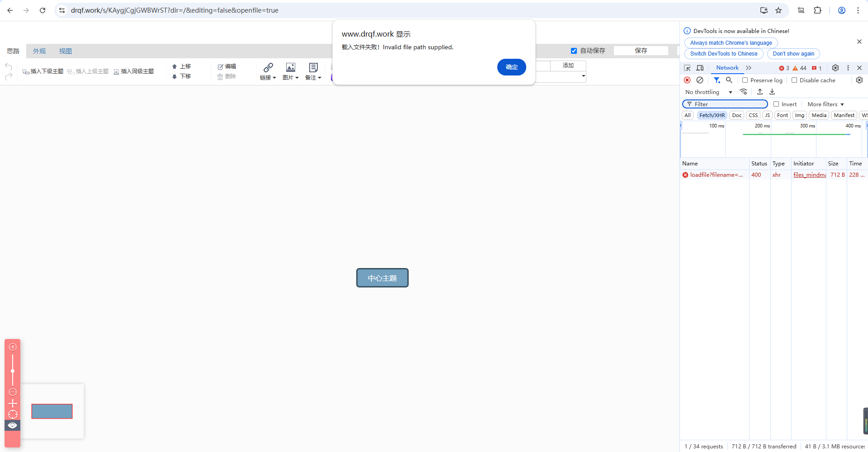Image resolution: width=868 pixels, height=452 pixels.
Task: Select the 中心主题 node
Action: pos(382,278)
